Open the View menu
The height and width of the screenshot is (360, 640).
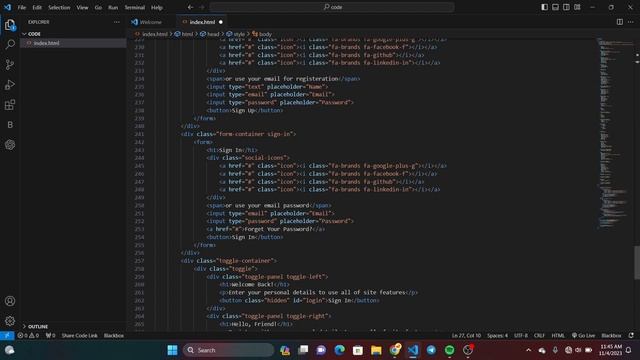point(82,7)
